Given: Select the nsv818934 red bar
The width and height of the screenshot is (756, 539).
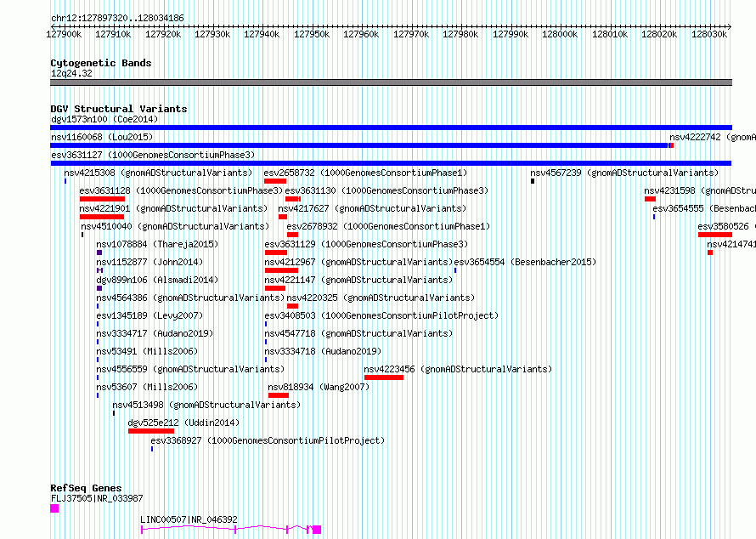Looking at the screenshot, I should click(x=279, y=395).
